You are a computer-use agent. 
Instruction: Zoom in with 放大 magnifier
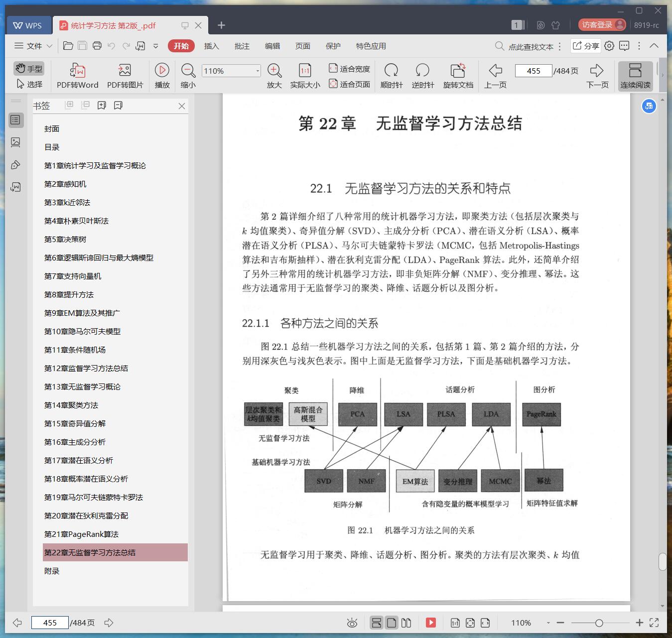274,76
